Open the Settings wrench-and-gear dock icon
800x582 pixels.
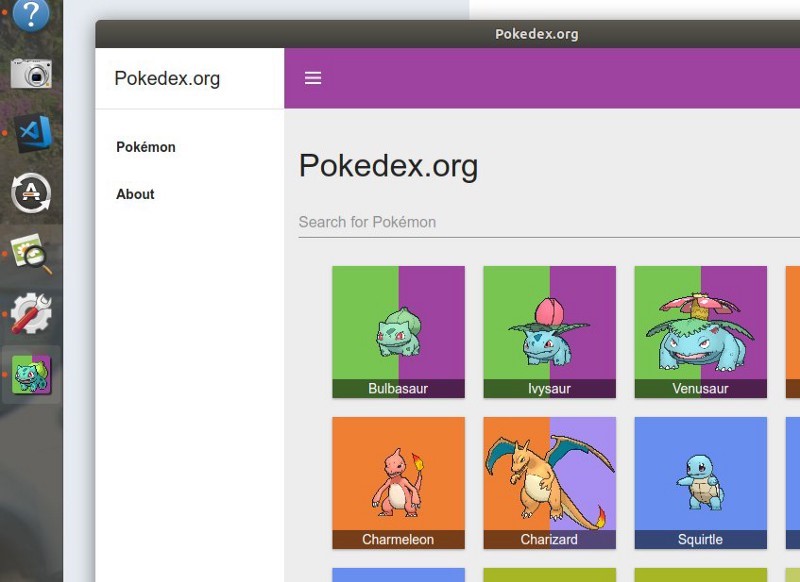point(31,313)
